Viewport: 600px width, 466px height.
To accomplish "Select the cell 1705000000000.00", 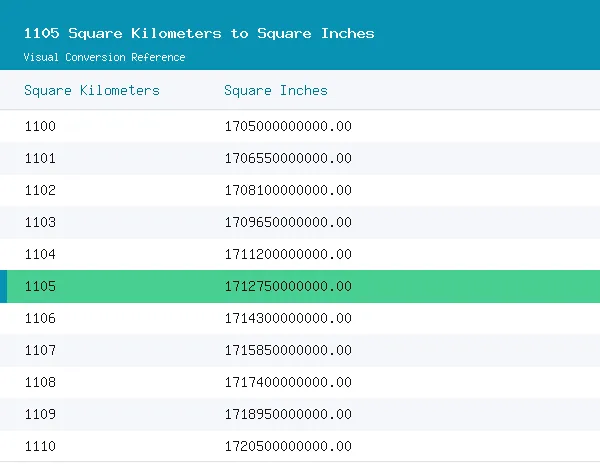I will click(x=288, y=126).
